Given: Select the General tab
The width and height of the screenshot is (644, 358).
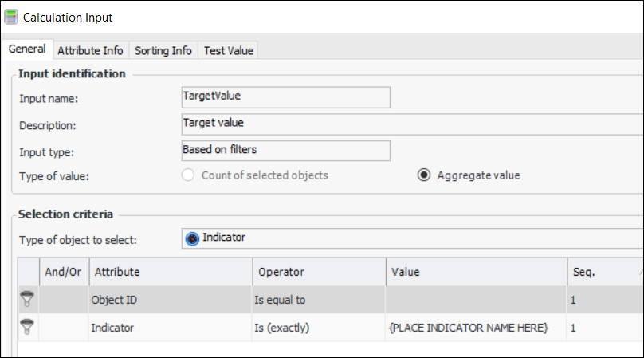Looking at the screenshot, I should pyautogui.click(x=26, y=49).
